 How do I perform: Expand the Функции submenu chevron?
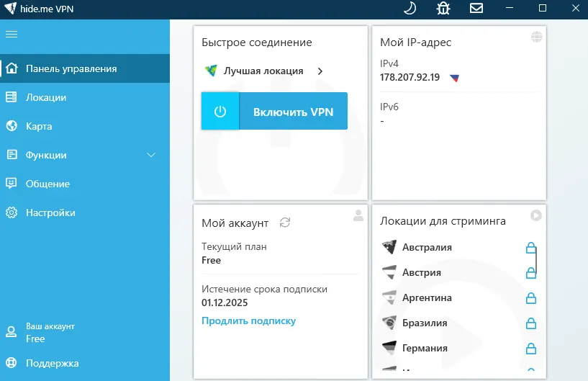[x=151, y=155]
